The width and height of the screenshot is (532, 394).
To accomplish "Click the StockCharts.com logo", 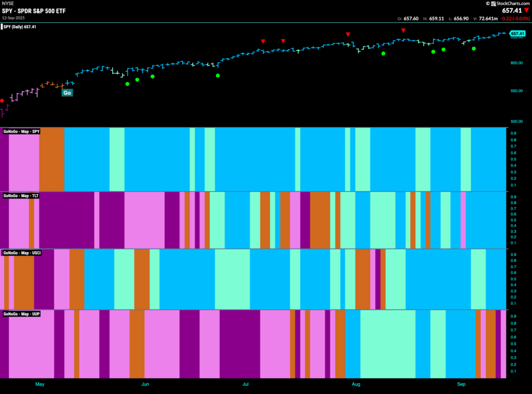I will [508, 4].
